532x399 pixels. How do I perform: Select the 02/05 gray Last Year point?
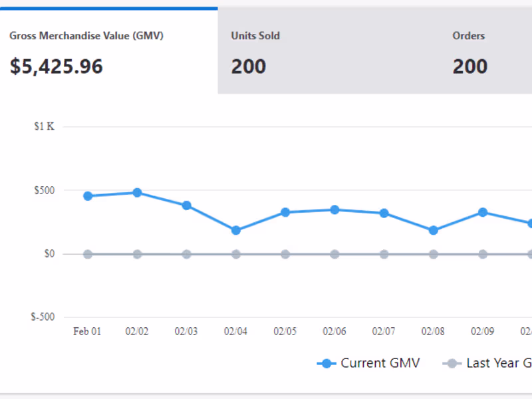[285, 254]
